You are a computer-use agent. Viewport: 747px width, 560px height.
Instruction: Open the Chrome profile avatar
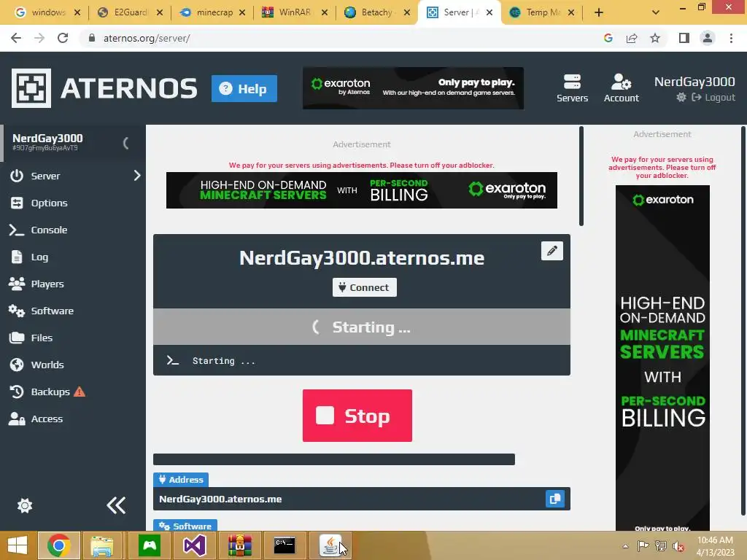pyautogui.click(x=708, y=38)
